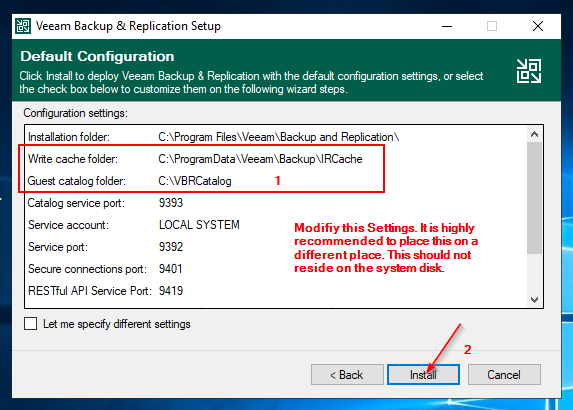Click the scroll down arrow in settings list
573x410 pixels.
tap(534, 300)
